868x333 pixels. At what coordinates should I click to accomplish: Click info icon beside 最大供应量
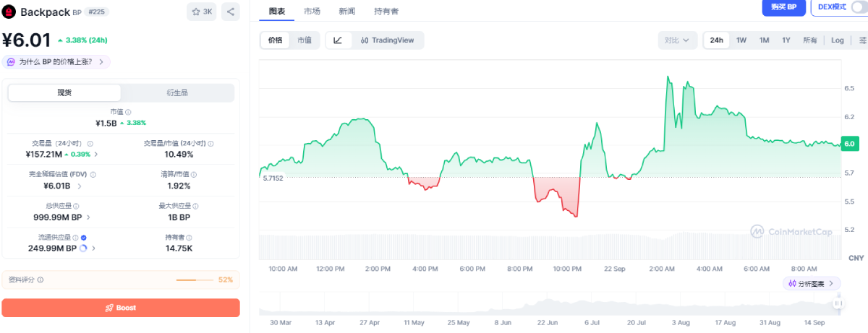tap(197, 206)
